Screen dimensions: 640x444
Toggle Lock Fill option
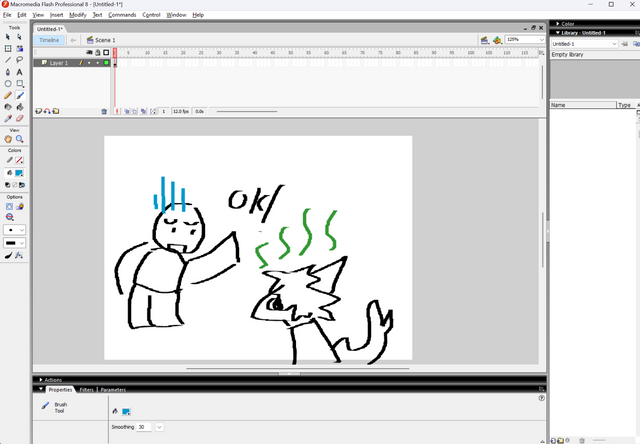click(x=20, y=206)
